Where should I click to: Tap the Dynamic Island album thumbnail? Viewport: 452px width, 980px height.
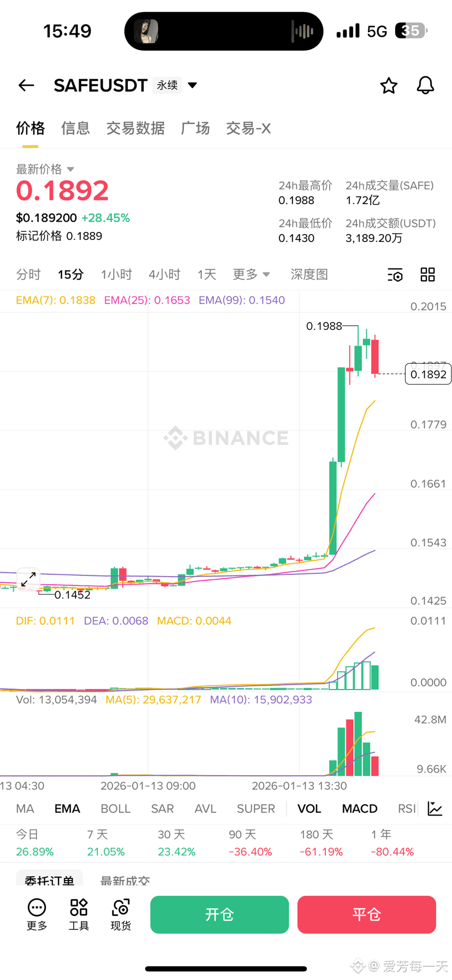[x=146, y=31]
